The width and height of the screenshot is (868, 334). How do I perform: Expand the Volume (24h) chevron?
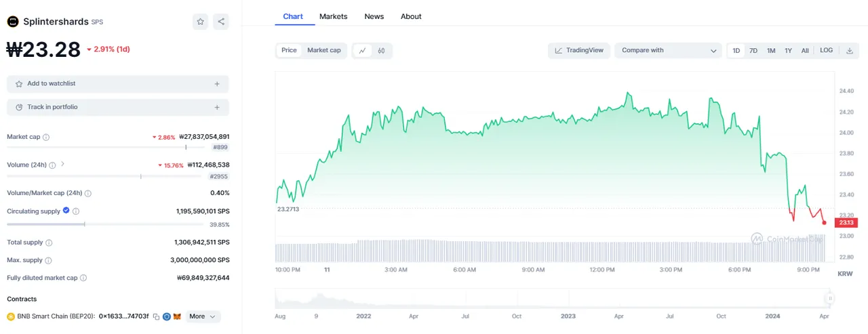62,164
